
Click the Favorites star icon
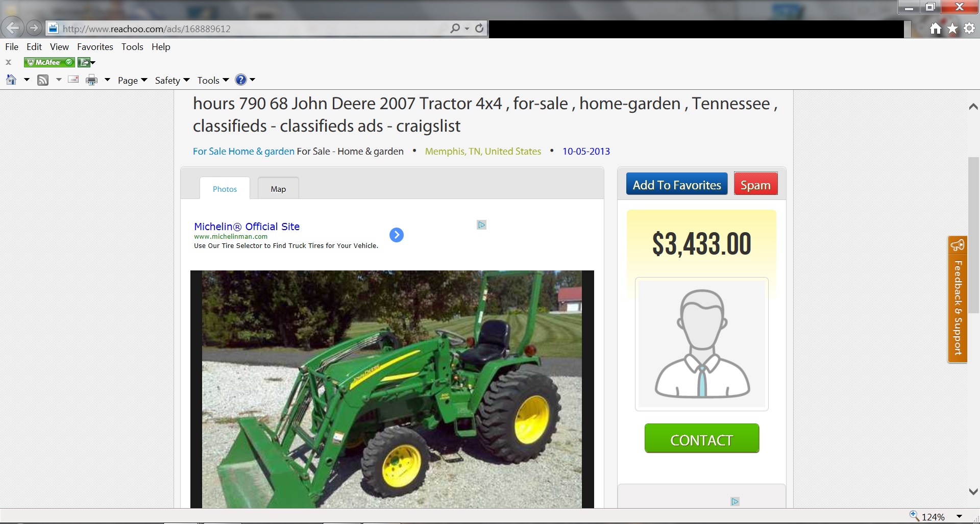click(952, 29)
